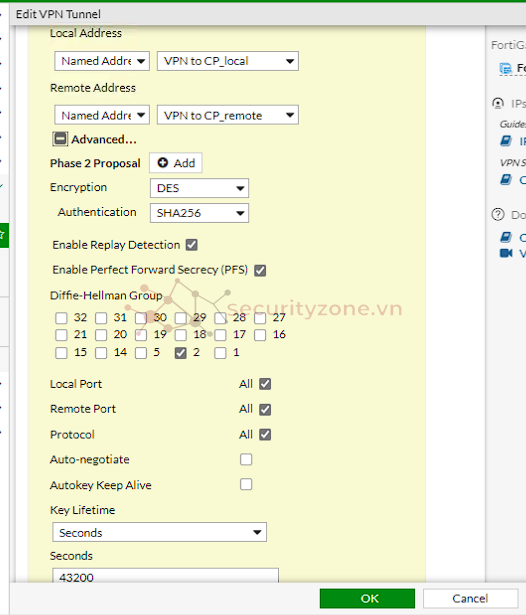
Task: Check Diffie-Hellman Group 14
Action: pyautogui.click(x=101, y=353)
